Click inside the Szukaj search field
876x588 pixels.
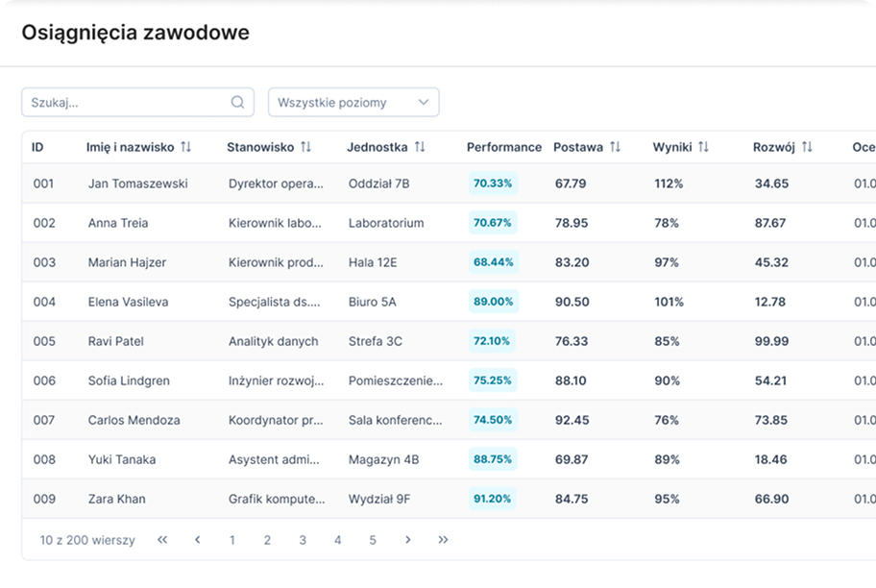[x=137, y=102]
